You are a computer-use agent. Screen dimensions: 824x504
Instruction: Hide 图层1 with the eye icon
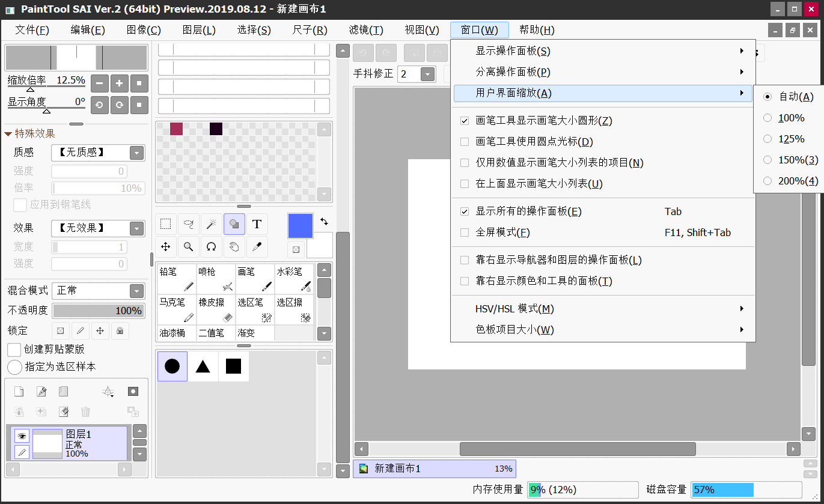tap(22, 436)
